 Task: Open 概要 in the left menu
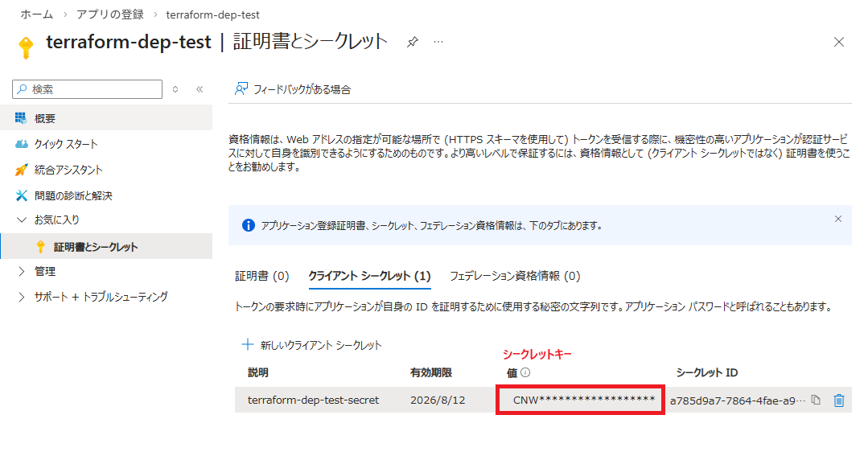[x=45, y=118]
